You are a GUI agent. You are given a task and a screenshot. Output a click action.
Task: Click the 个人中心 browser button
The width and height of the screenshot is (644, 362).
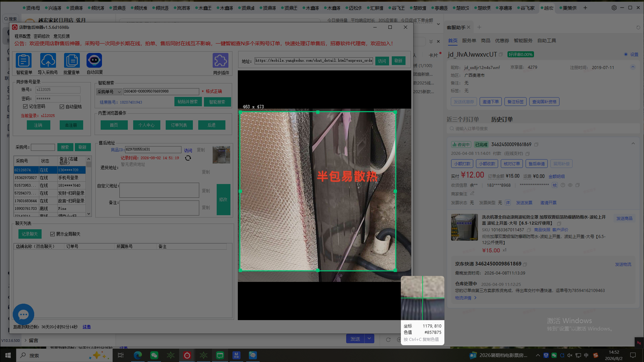point(147,125)
